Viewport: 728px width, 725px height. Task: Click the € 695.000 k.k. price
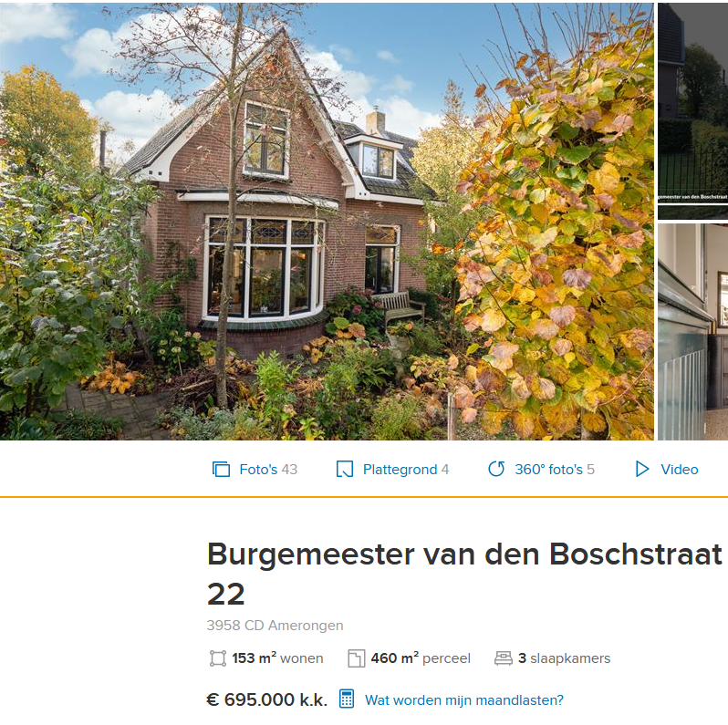(267, 699)
